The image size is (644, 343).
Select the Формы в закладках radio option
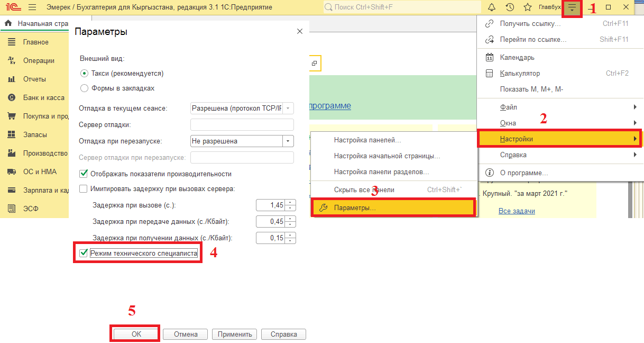84,88
